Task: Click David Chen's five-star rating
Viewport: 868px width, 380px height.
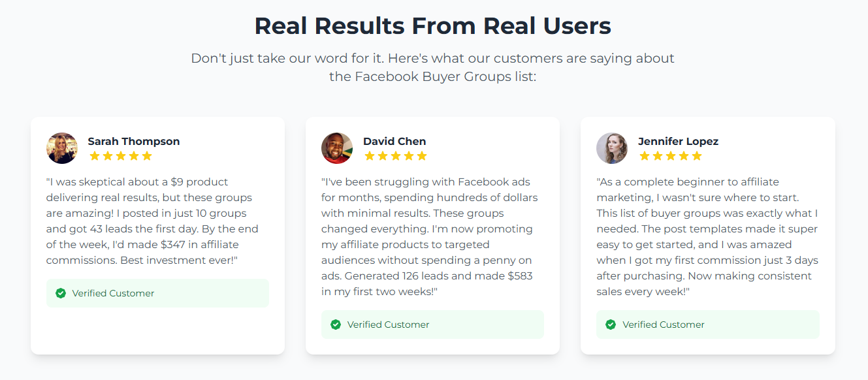Action: [395, 156]
